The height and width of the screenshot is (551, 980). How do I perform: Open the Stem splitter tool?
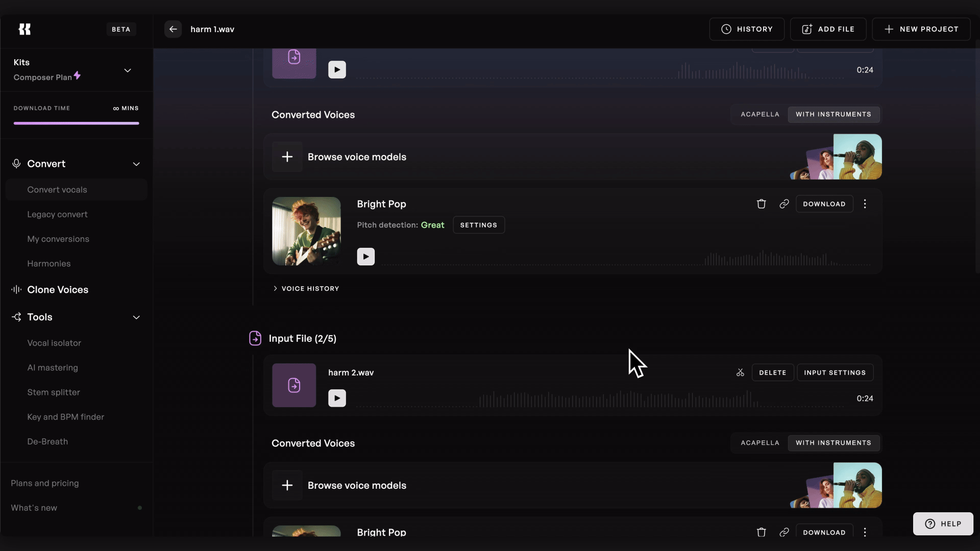[x=54, y=392]
